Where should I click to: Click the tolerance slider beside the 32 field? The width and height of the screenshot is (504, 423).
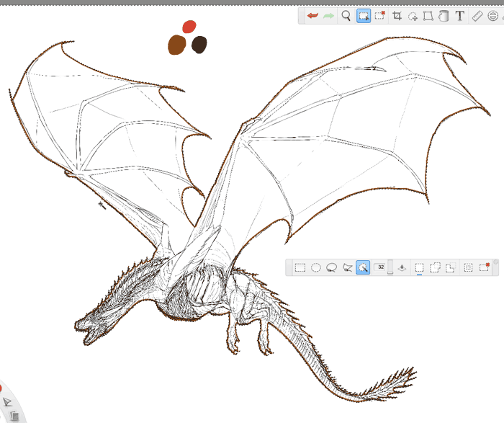click(x=390, y=267)
